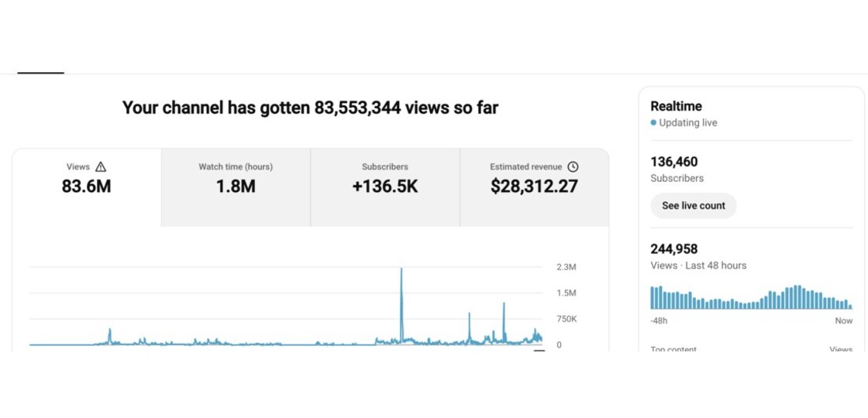
Task: Click the See live count button
Action: point(693,206)
